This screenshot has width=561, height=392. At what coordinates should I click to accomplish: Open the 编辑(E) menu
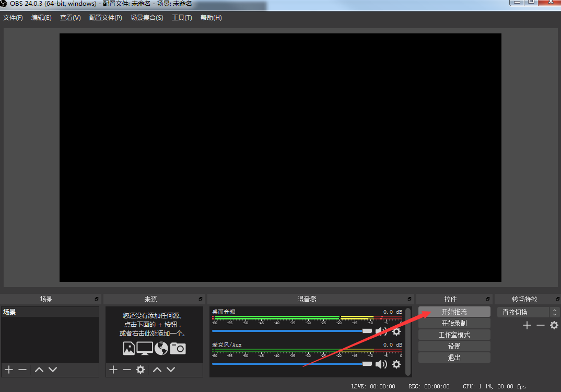(41, 18)
